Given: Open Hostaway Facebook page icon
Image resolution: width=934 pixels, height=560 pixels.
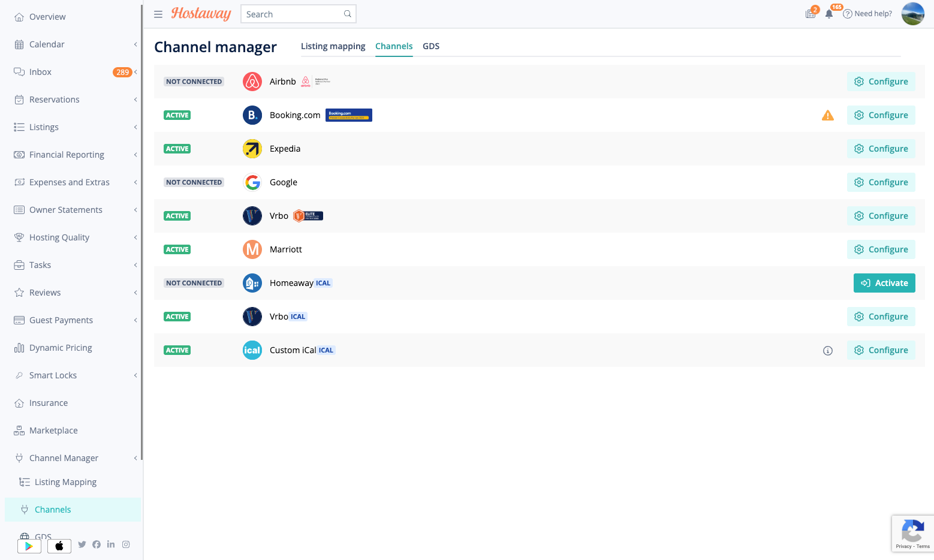Looking at the screenshot, I should [97, 544].
